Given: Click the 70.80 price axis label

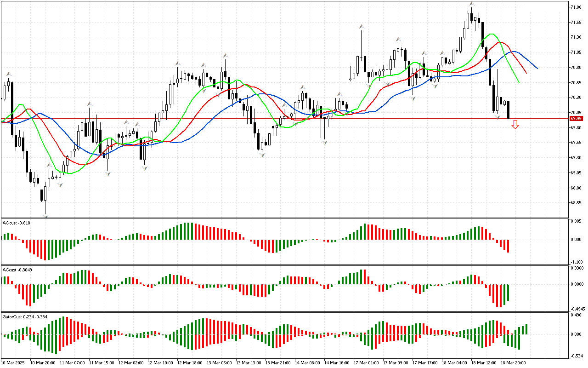Looking at the screenshot, I should (576, 68).
